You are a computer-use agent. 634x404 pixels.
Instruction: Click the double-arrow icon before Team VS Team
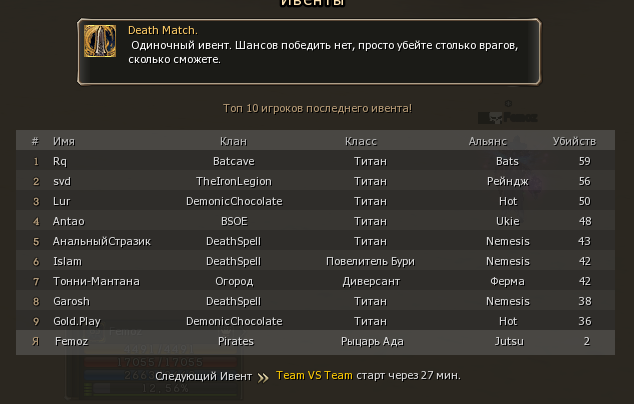point(263,377)
